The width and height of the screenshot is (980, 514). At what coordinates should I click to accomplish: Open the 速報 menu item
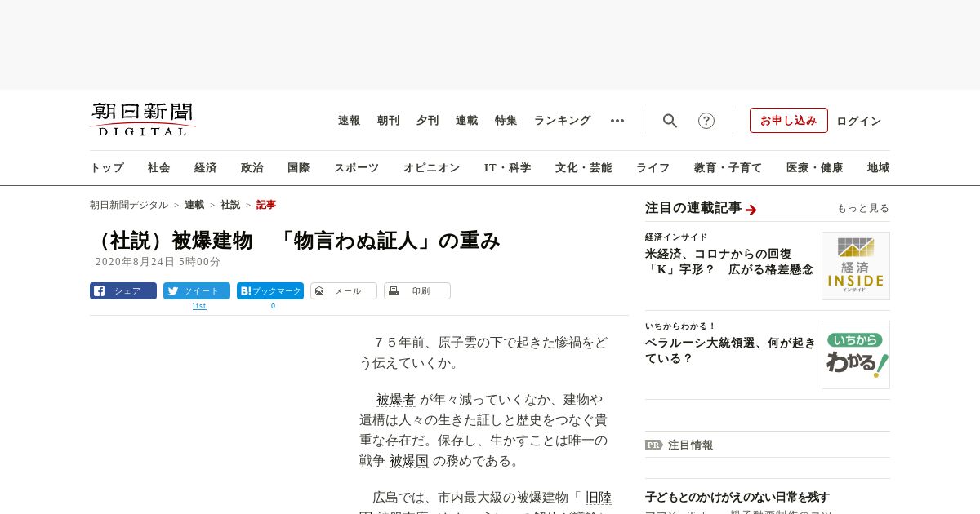350,121
